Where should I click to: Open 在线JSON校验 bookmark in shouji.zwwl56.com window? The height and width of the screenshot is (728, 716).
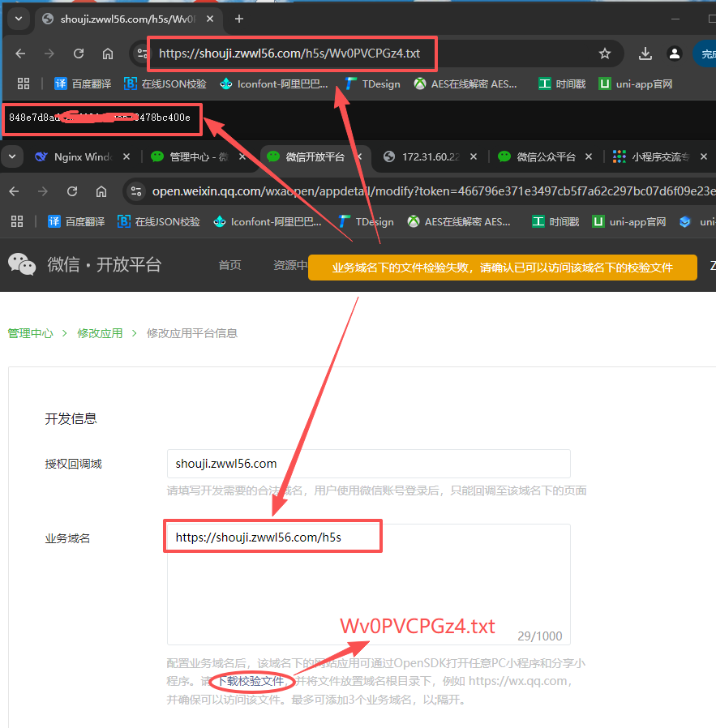(x=165, y=84)
